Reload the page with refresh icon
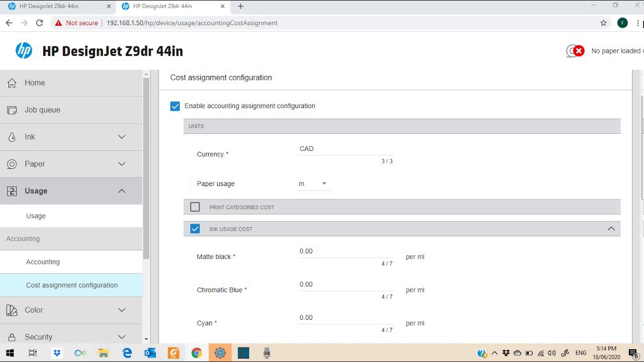Screen dimensions: 644x362 pyautogui.click(x=39, y=23)
